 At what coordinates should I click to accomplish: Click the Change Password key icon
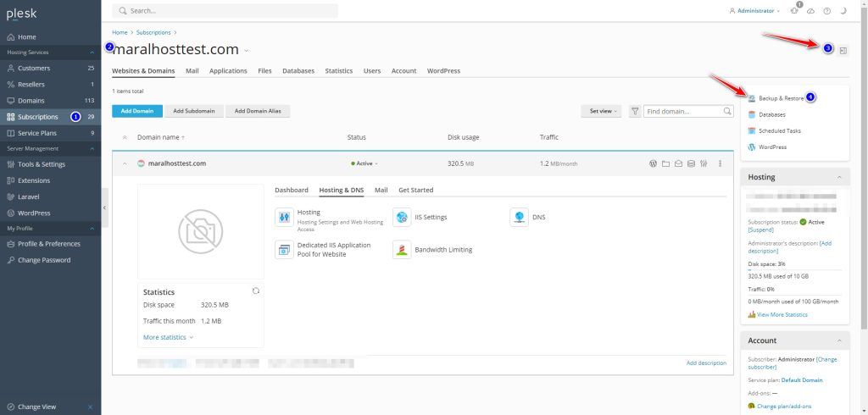tap(10, 260)
